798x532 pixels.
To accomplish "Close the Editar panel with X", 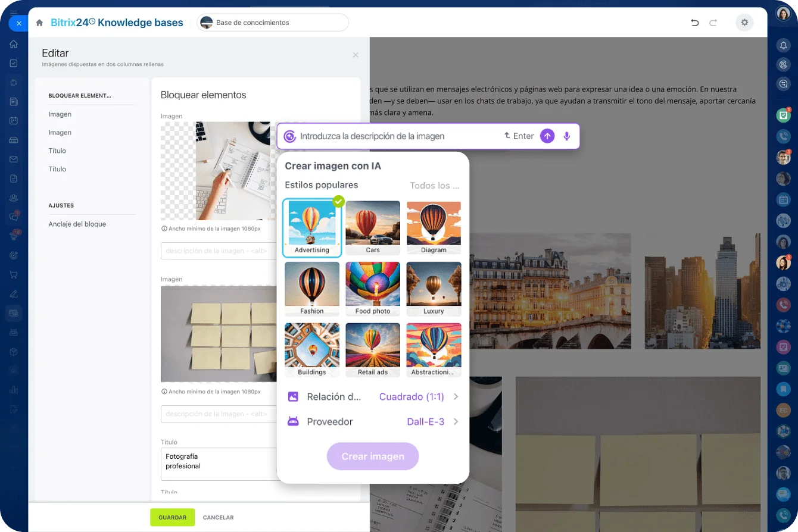I will (356, 55).
